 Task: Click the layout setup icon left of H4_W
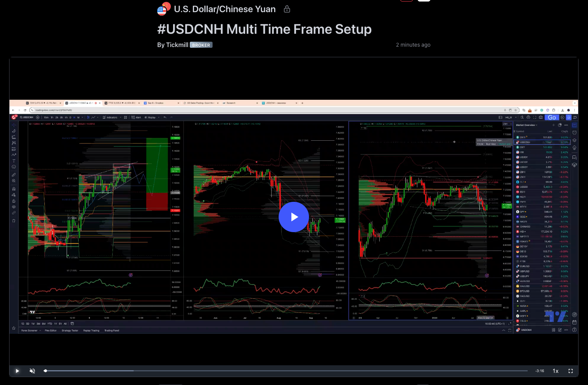coord(500,117)
